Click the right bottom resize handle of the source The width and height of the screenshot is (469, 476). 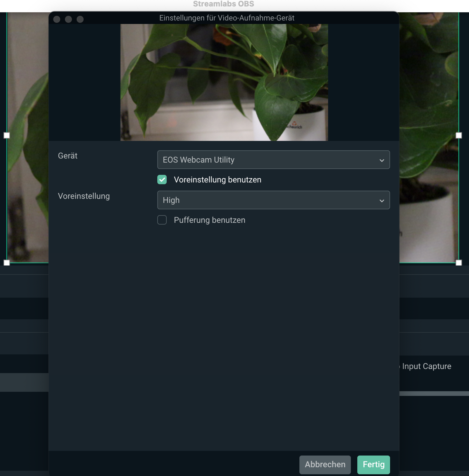459,263
